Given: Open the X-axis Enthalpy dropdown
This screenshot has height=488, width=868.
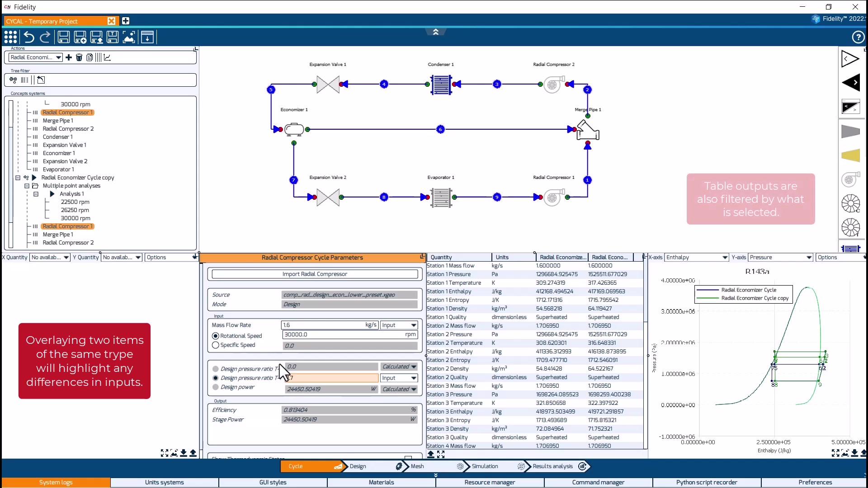Looking at the screenshot, I should [x=696, y=258].
